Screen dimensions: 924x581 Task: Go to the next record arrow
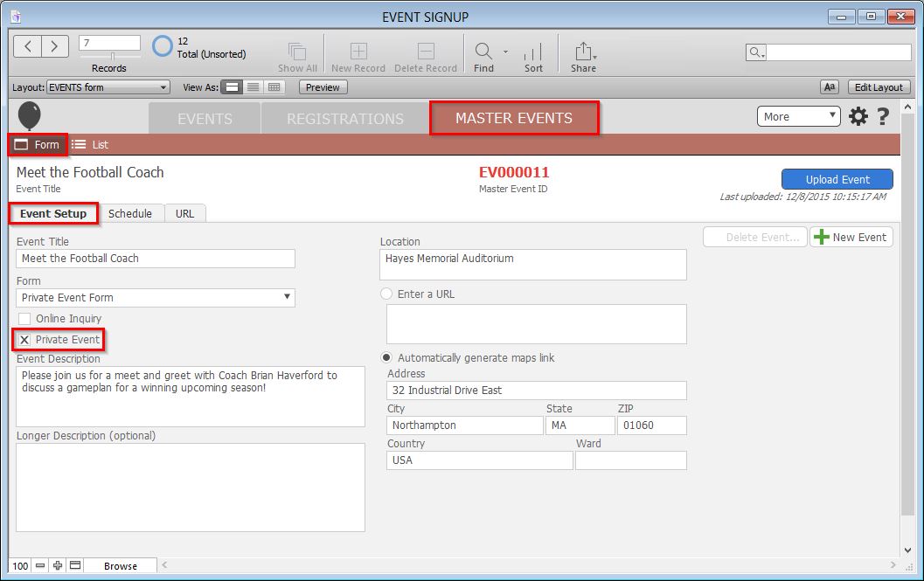click(x=54, y=46)
